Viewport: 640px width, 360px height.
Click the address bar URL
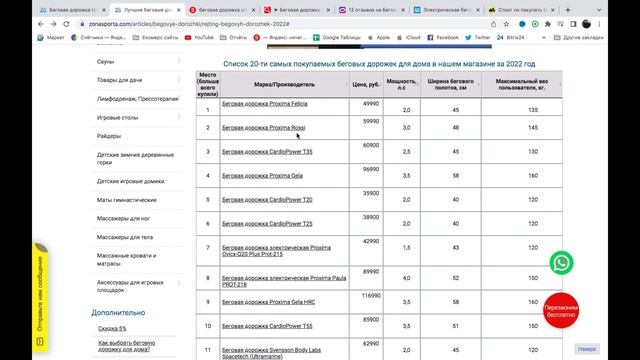(189, 24)
